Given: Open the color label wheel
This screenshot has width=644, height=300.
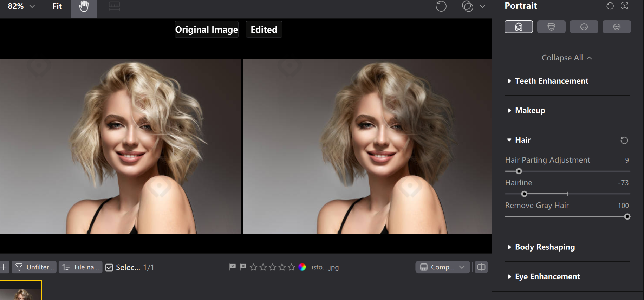Looking at the screenshot, I should (x=302, y=267).
